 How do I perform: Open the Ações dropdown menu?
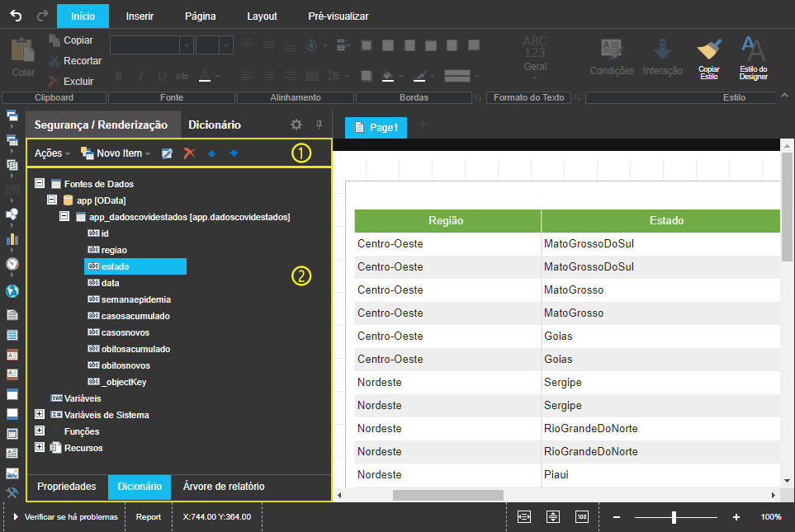(x=52, y=153)
